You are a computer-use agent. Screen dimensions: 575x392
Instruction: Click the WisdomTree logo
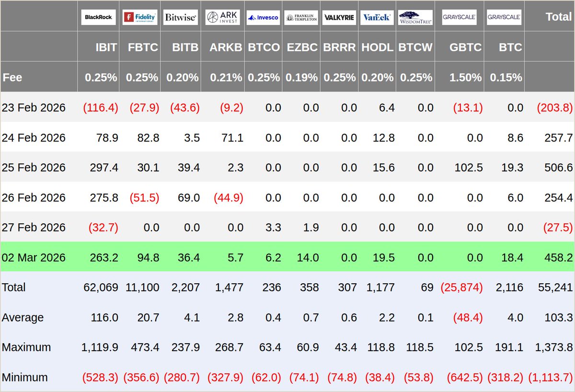(x=415, y=17)
